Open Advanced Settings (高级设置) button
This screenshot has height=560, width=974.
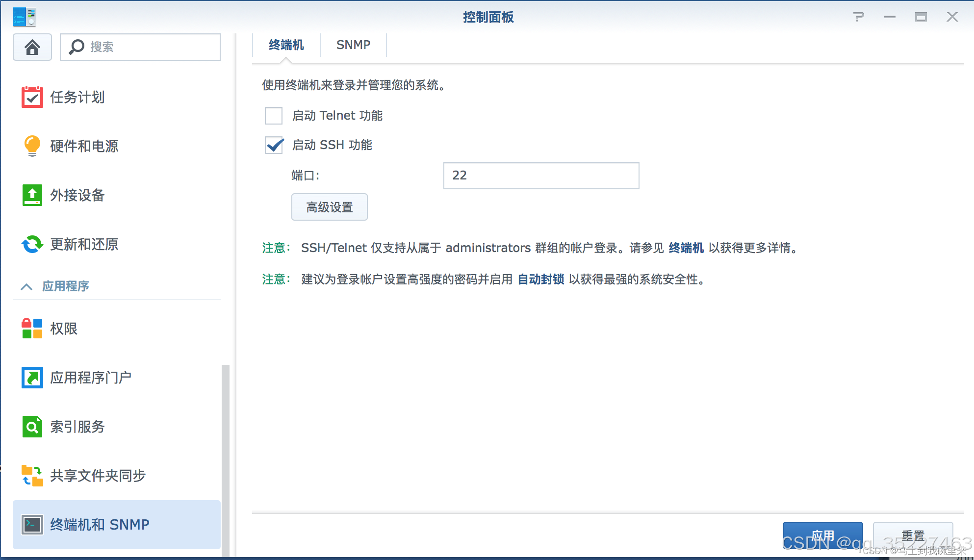(x=330, y=207)
